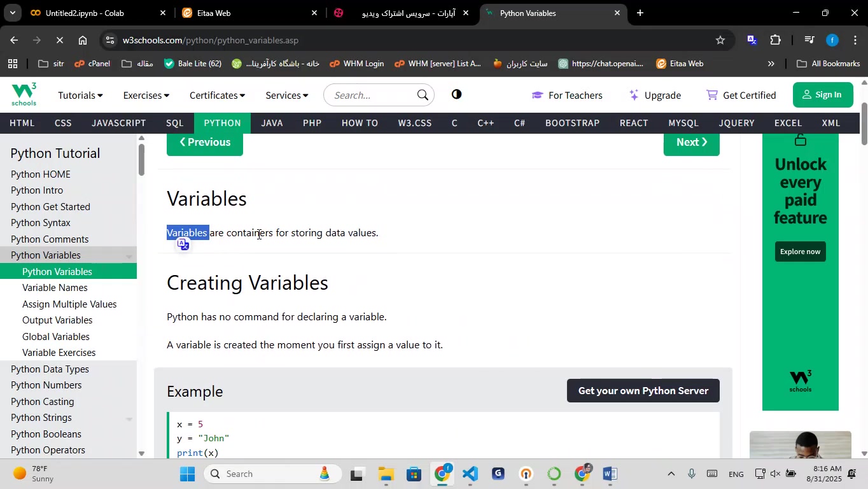
Task: Toggle dark mode on W3Schools
Action: [456, 95]
